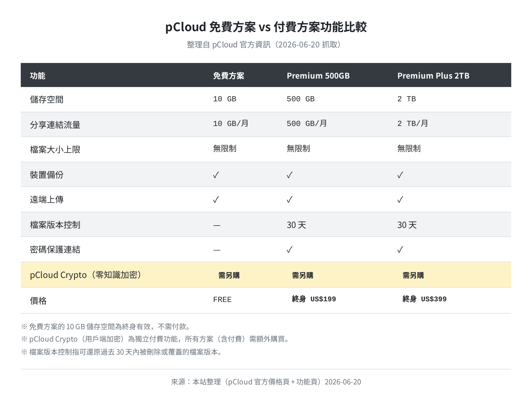Select the '遠端上傳' row label
The image size is (532, 400).
47,199
